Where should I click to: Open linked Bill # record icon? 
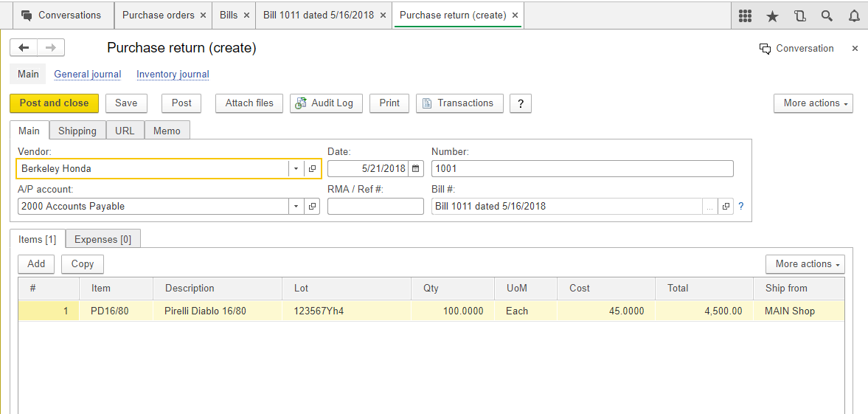coord(726,206)
